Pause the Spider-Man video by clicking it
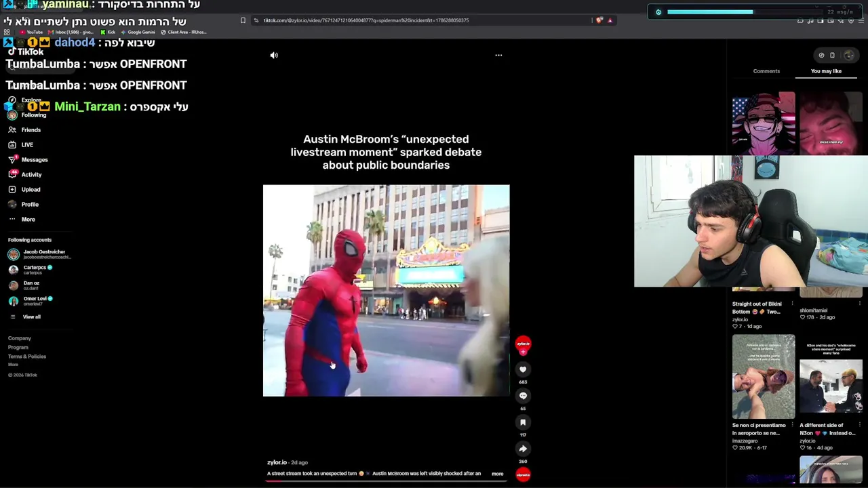The image size is (868, 488). pos(387,291)
